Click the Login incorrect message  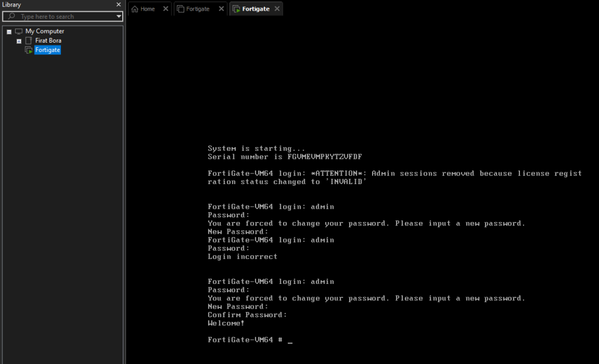(243, 256)
